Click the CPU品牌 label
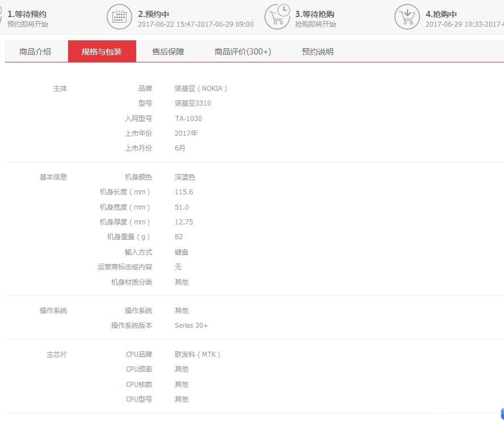 [x=139, y=355]
